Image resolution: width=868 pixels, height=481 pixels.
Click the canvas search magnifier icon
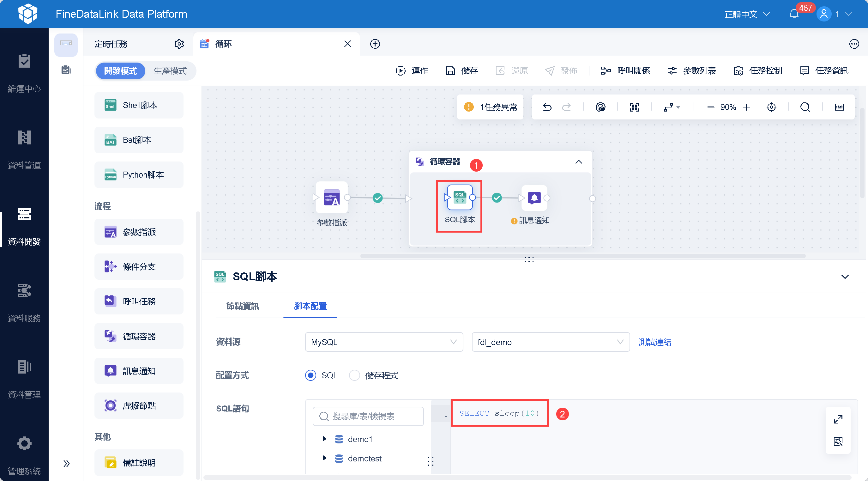[805, 107]
